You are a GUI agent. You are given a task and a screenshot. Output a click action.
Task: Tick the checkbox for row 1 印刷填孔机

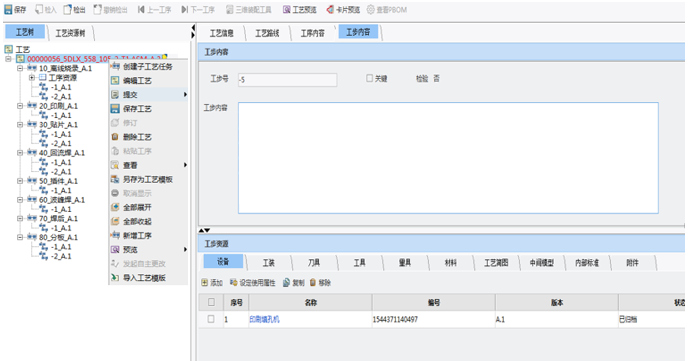pyautogui.click(x=211, y=319)
